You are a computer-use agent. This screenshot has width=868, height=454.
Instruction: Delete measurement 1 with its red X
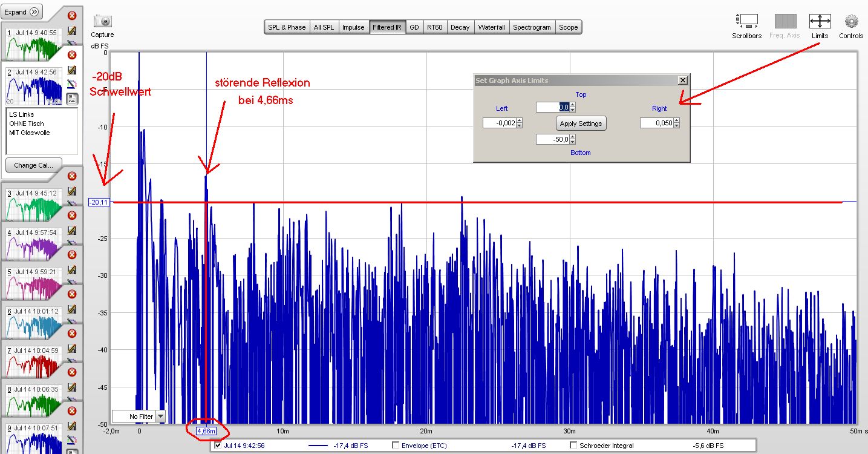(72, 16)
